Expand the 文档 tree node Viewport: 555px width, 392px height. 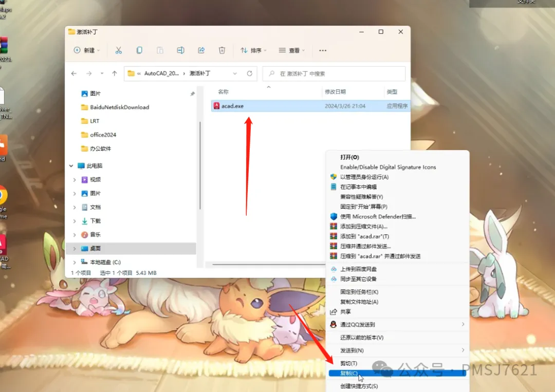[x=75, y=208]
